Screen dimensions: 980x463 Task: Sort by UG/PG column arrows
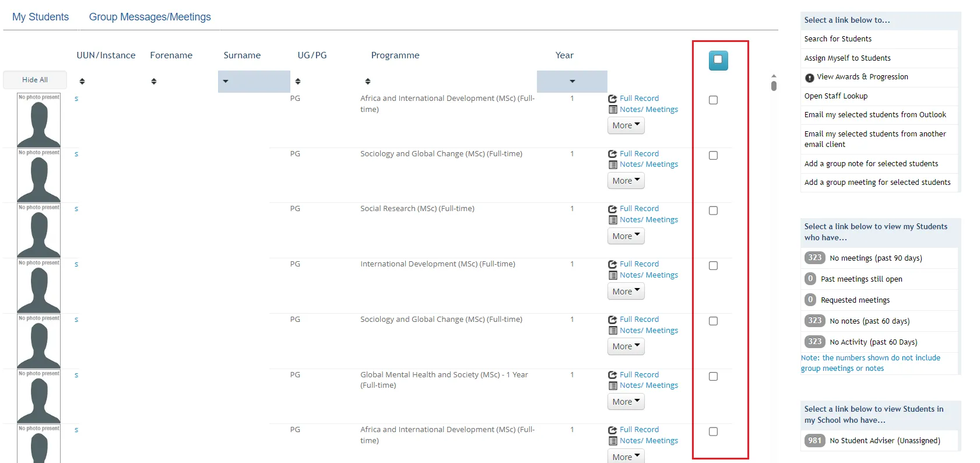pyautogui.click(x=298, y=82)
